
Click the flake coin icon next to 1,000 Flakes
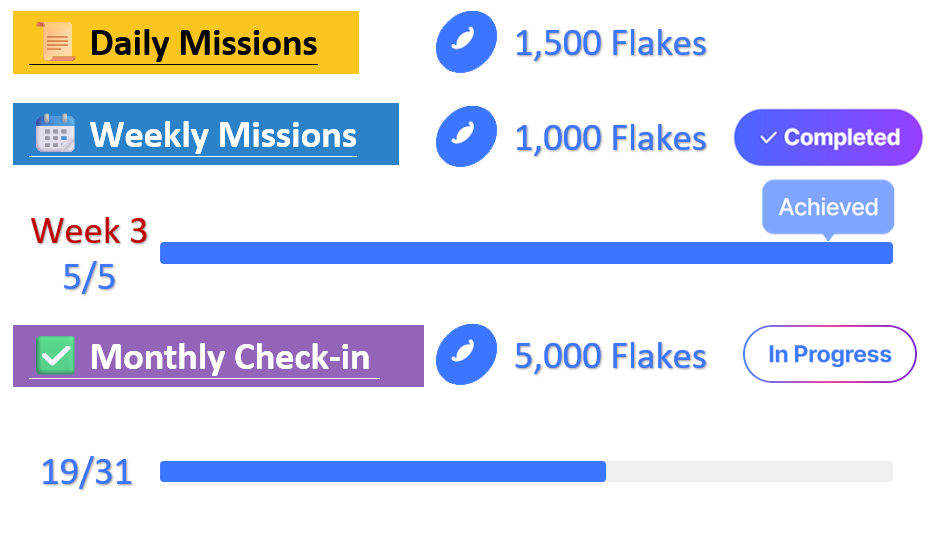pos(466,136)
